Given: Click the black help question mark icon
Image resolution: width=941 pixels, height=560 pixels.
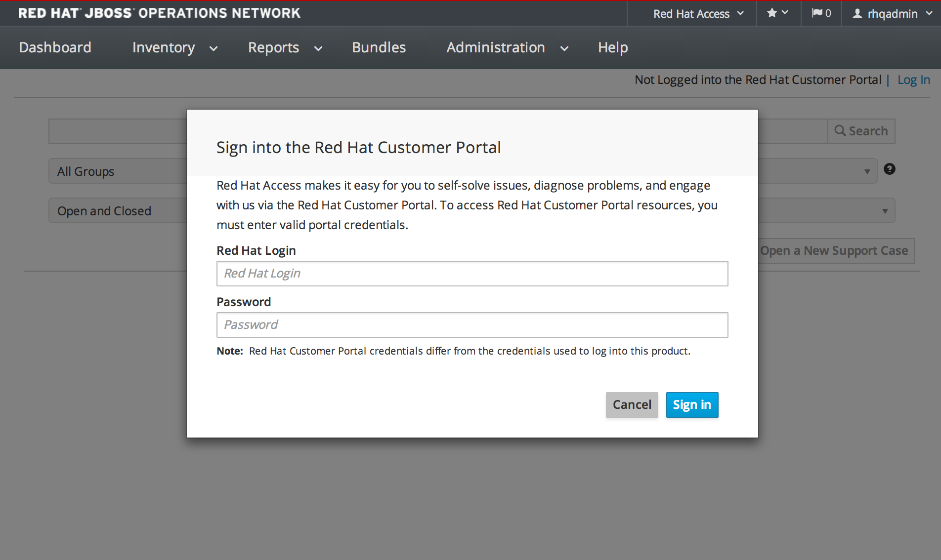Looking at the screenshot, I should click(x=889, y=169).
